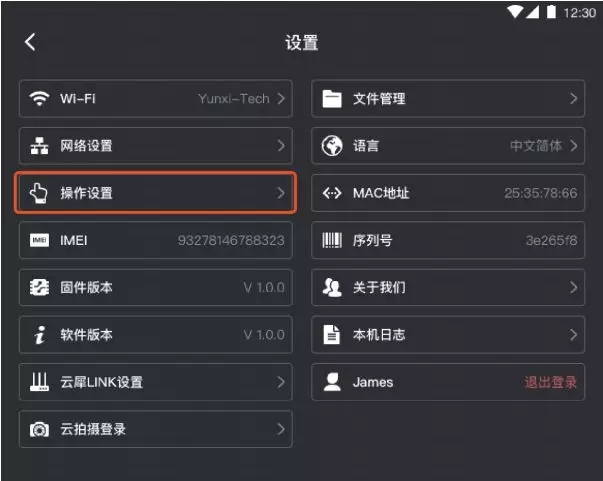This screenshot has width=603, height=481.
Task: Click the battery indicator in status bar
Action: click(551, 12)
